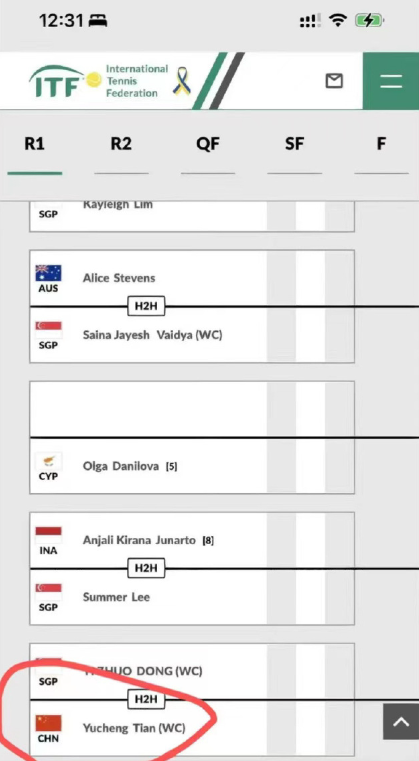
Task: Open Alice Stevens player profile
Action: [119, 278]
